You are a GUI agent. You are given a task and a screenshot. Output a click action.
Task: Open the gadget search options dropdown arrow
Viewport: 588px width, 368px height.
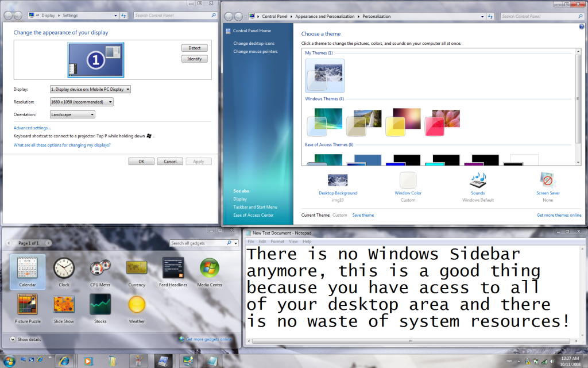click(x=235, y=243)
